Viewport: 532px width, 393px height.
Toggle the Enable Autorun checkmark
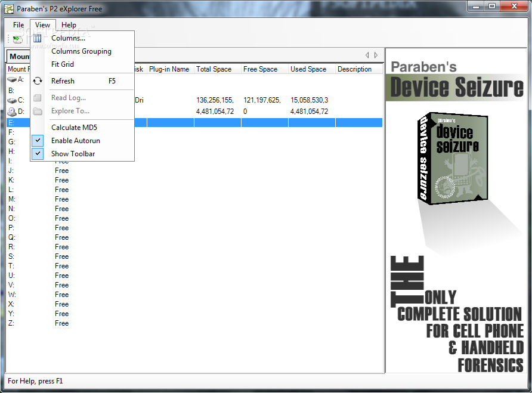click(38, 140)
